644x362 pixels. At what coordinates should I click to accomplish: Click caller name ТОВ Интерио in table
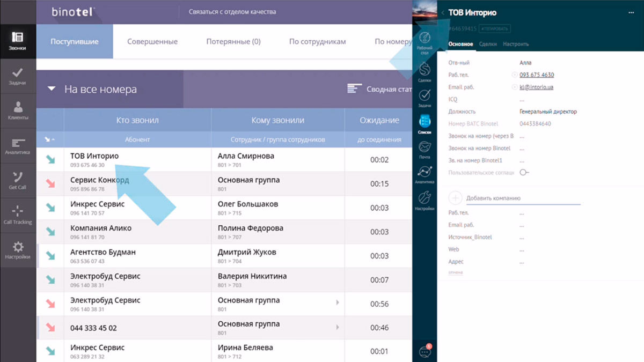pyautogui.click(x=94, y=156)
